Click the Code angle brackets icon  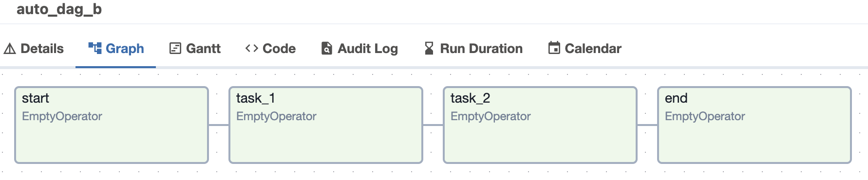[x=252, y=48]
